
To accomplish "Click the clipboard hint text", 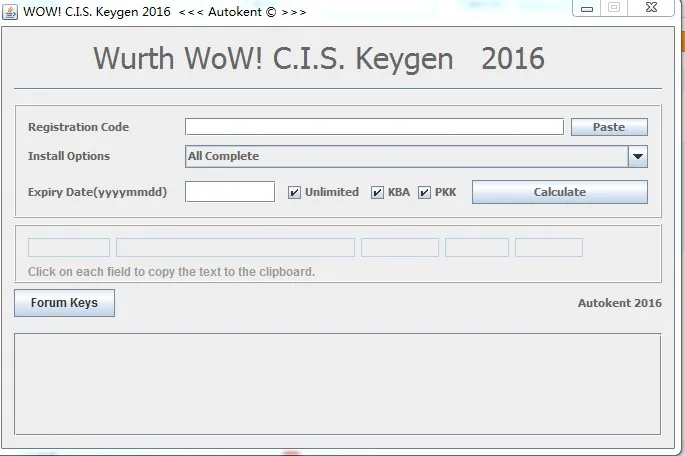I will click(x=171, y=272).
